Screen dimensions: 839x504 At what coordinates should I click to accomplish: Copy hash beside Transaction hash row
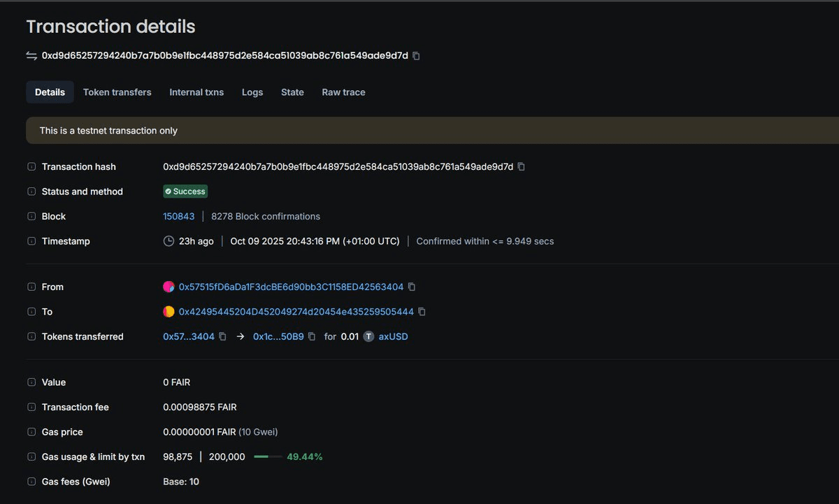point(522,167)
